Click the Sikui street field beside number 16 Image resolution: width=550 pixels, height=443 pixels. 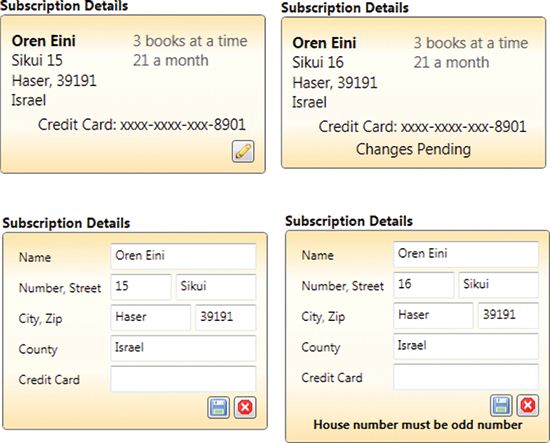pos(499,285)
